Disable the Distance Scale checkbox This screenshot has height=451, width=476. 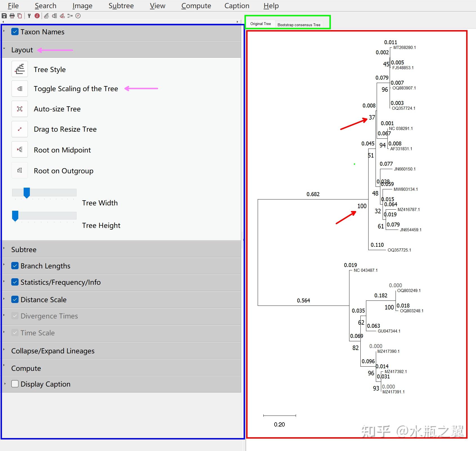pos(15,299)
